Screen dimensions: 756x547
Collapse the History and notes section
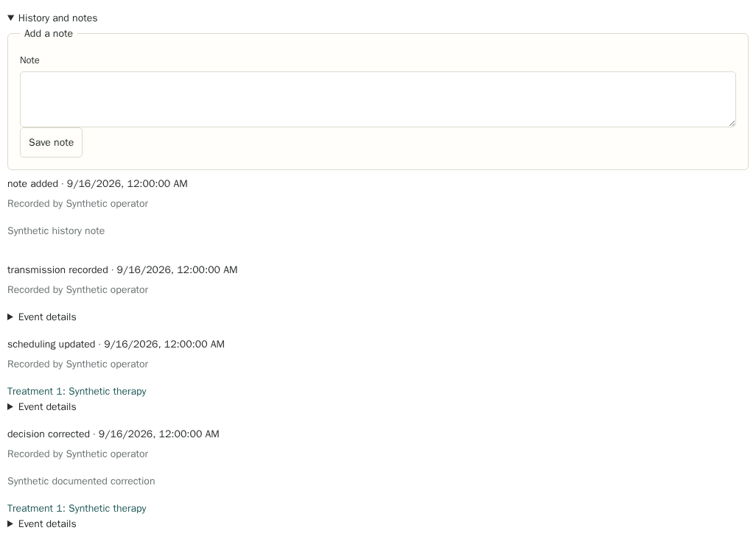pyautogui.click(x=52, y=18)
